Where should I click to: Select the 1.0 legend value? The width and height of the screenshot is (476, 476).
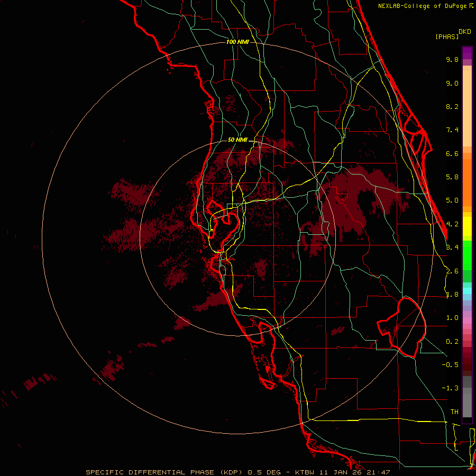(x=452, y=318)
